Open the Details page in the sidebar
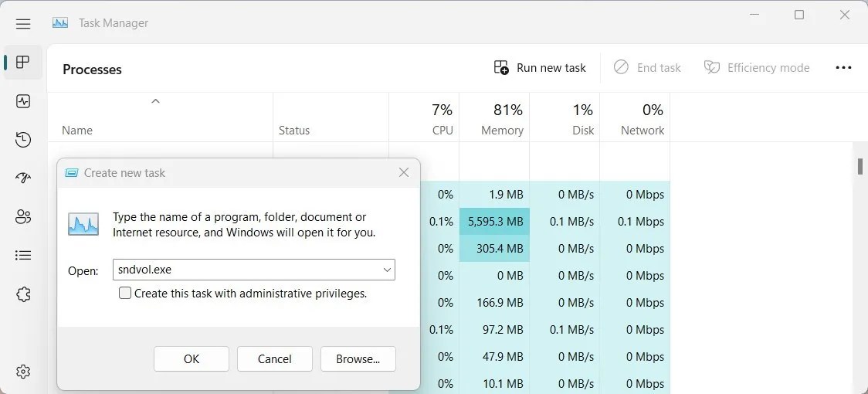Image resolution: width=868 pixels, height=394 pixels. pos(23,255)
